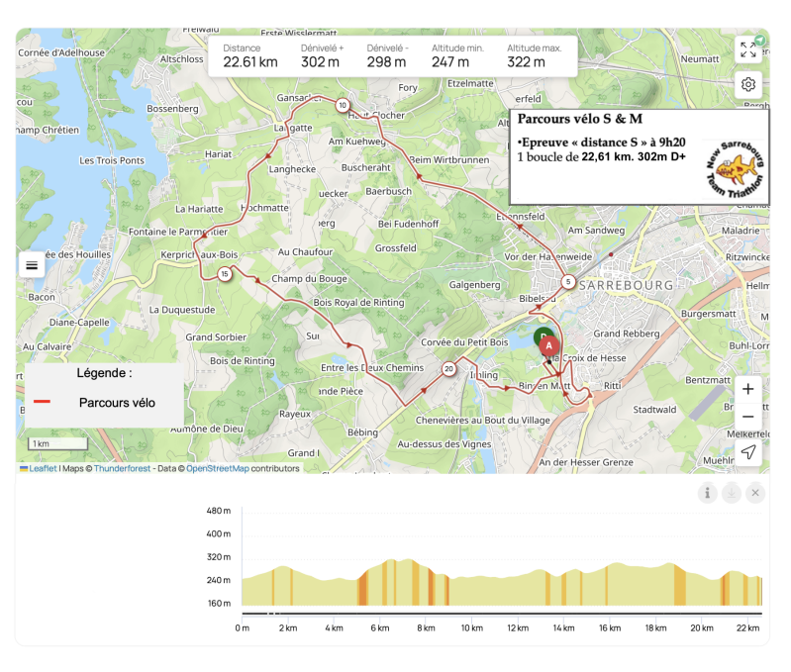Click the SARREBOURG town label
This screenshot has height=672, width=791.
point(626,285)
